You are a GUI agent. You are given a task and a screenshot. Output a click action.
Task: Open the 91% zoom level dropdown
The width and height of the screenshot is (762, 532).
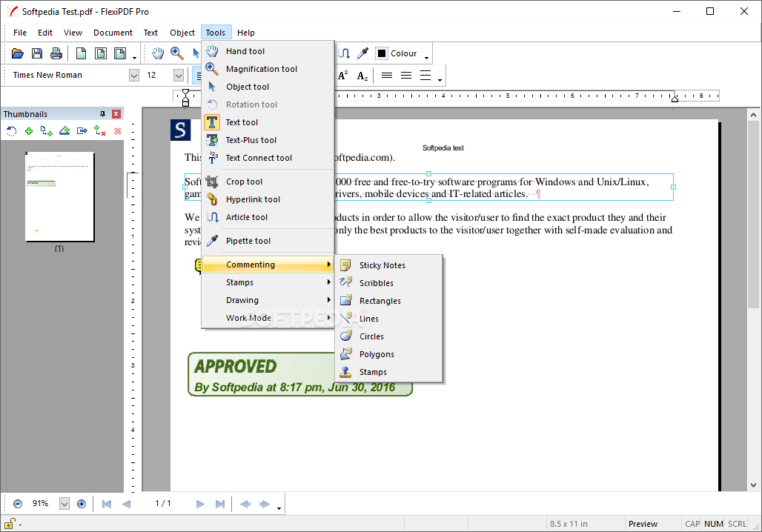click(64, 504)
